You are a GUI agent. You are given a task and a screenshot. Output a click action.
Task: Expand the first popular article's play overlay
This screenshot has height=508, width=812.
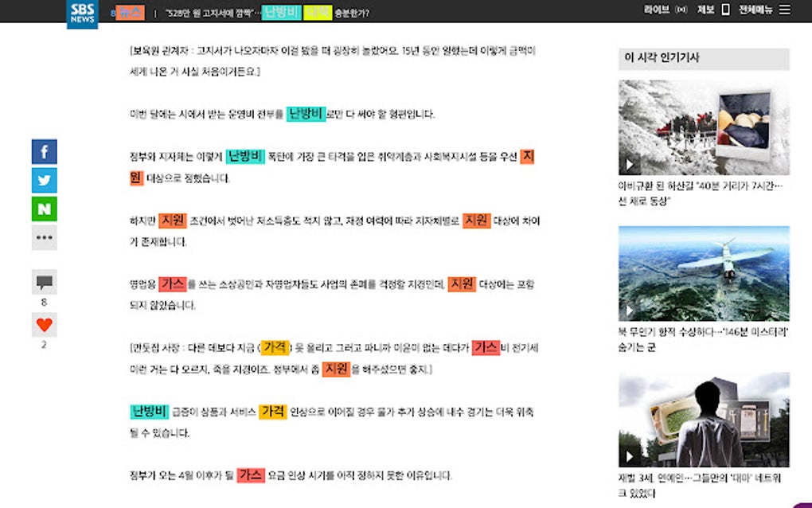point(629,165)
